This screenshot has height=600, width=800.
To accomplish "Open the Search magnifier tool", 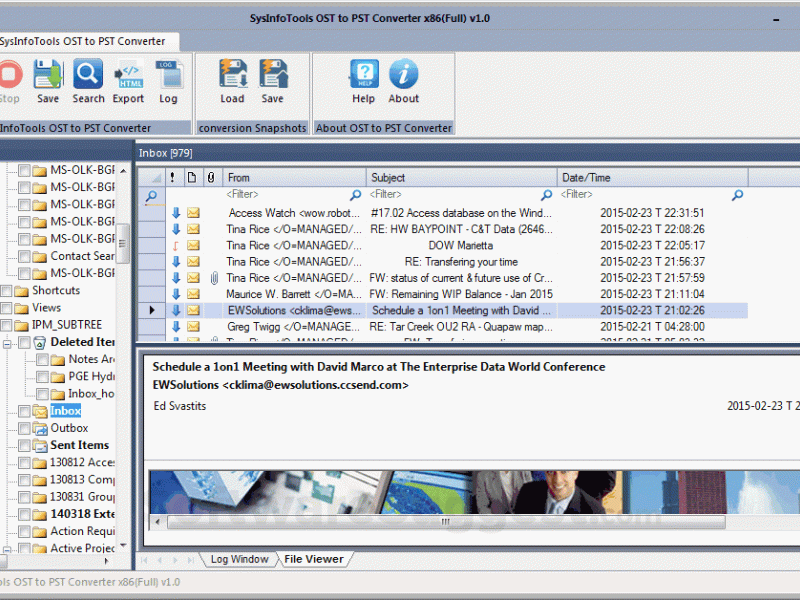I will coord(88,74).
